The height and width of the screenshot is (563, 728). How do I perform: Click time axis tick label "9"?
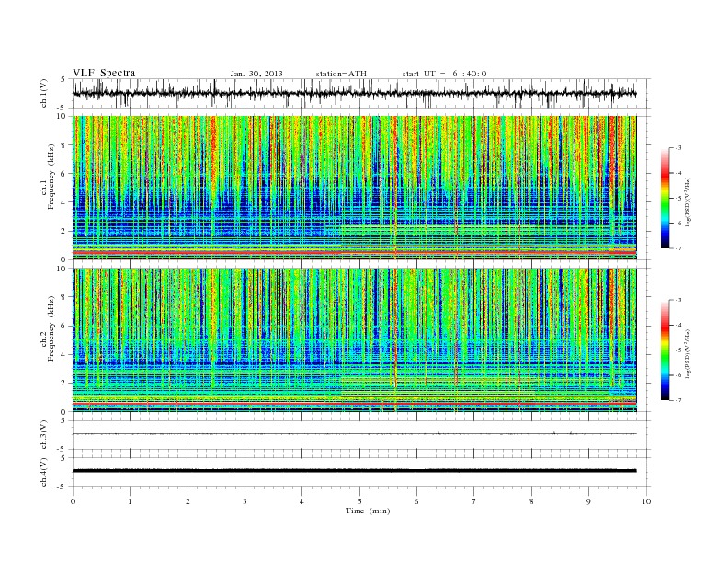tap(588, 501)
